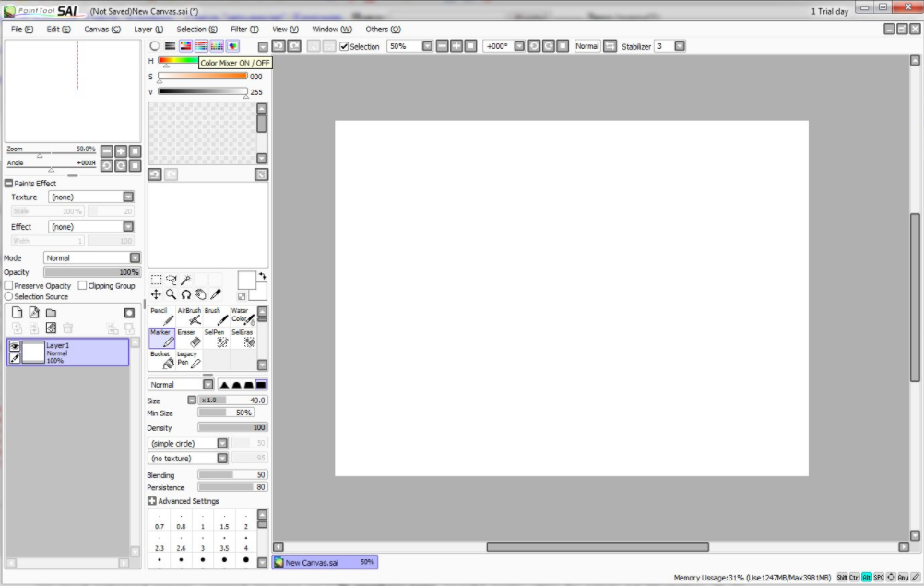Pick the Bucket fill tool
This screenshot has height=586, width=924.
click(x=161, y=359)
